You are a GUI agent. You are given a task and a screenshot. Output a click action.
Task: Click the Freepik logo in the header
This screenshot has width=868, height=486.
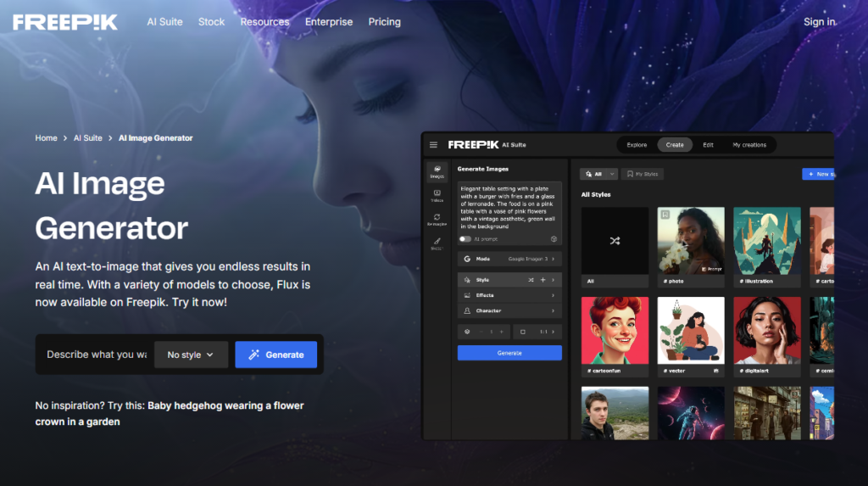(65, 22)
